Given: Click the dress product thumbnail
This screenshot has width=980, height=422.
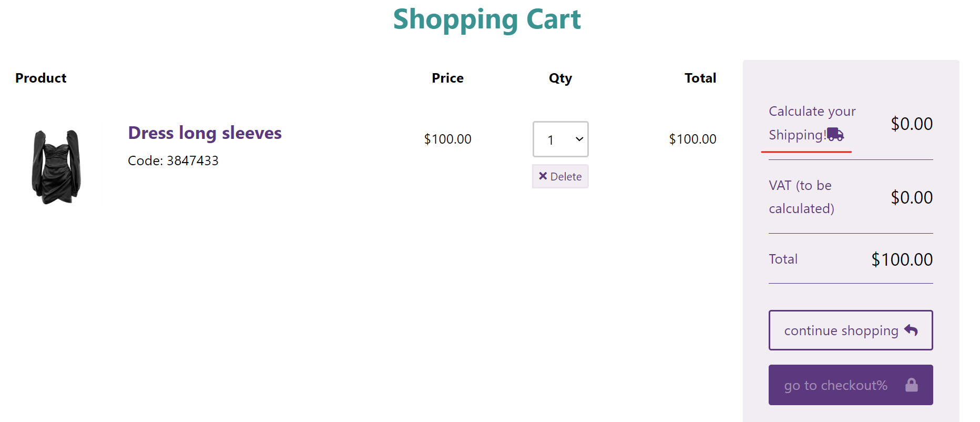Looking at the screenshot, I should (56, 166).
